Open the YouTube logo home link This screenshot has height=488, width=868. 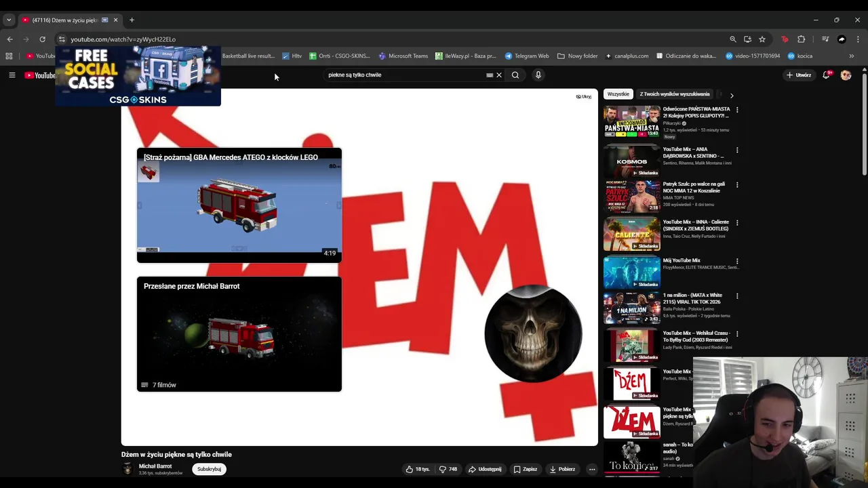[x=40, y=75]
